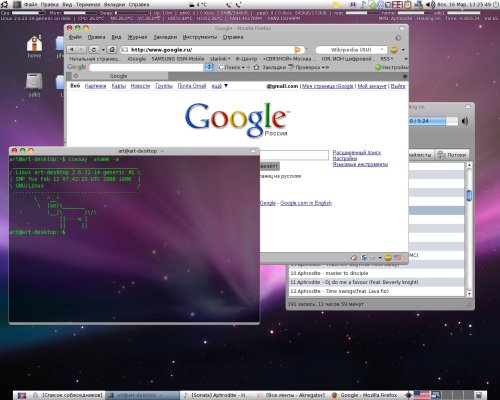500x400 pixels.
Task: Click the Закладки star icon on Google Toolbar
Action: coord(256,67)
